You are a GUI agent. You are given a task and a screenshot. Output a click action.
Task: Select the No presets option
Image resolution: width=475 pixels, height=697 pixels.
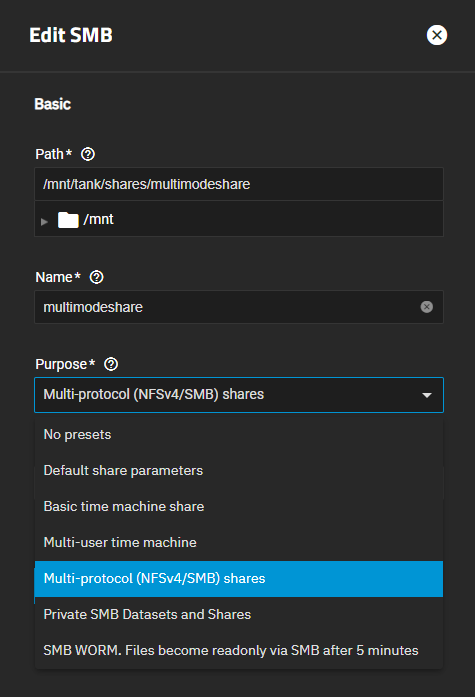pos(239,435)
